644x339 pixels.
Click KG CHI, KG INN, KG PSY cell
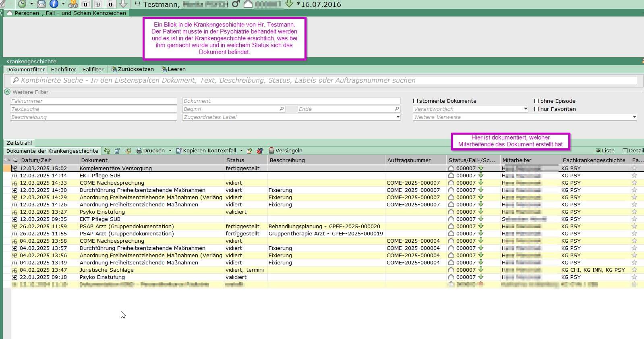(x=593, y=270)
